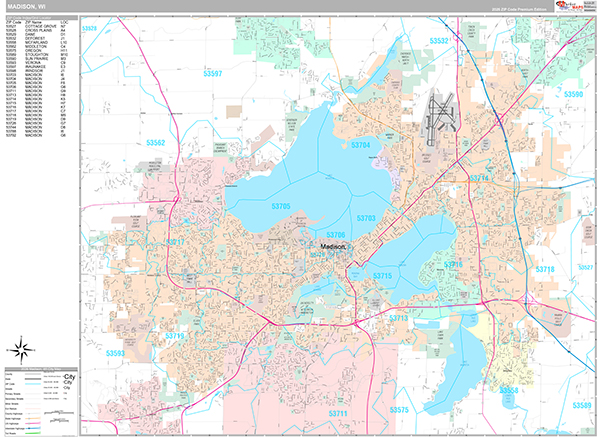Select the 53711 ZIP code label
The height and width of the screenshot is (437, 600).
(x=336, y=412)
